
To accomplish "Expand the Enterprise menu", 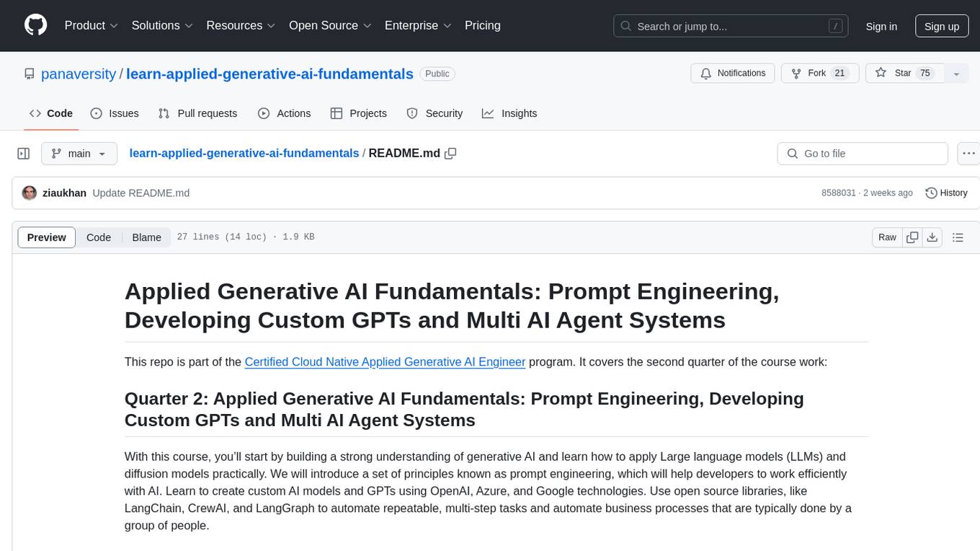I will coord(418,25).
